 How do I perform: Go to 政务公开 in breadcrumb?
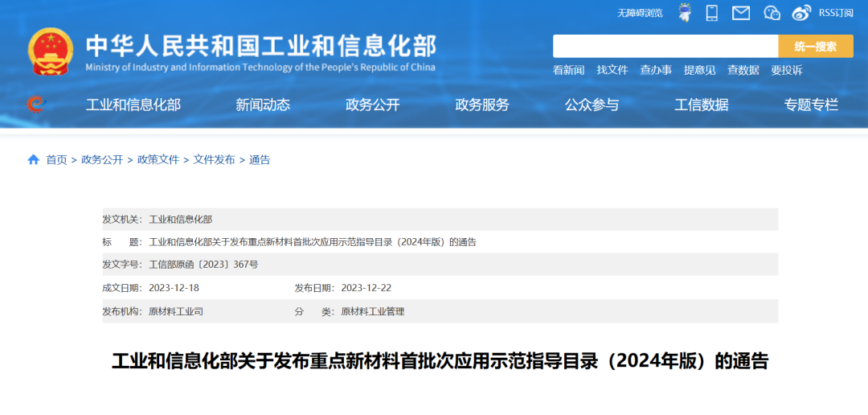point(102,160)
